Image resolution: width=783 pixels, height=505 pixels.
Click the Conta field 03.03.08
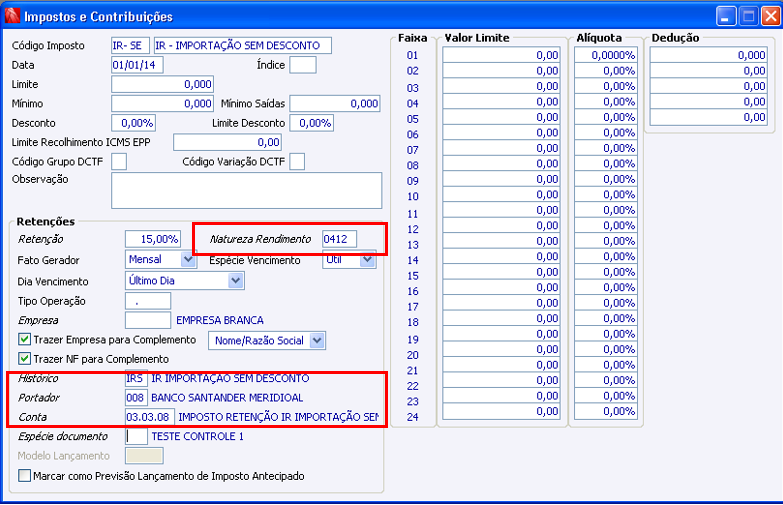(x=150, y=417)
